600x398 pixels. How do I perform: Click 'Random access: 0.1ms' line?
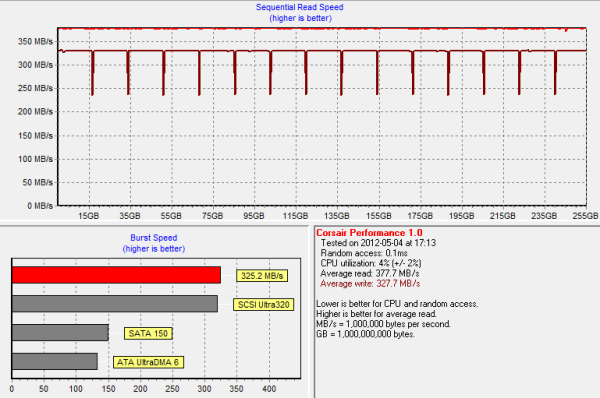tap(364, 253)
